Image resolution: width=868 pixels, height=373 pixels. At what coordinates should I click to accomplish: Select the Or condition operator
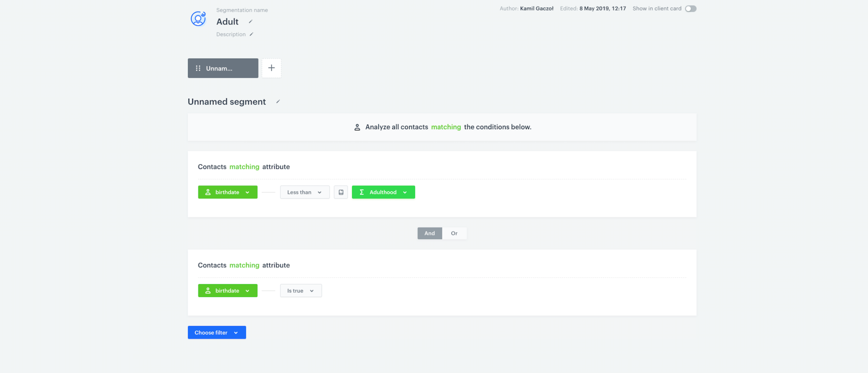[454, 233]
